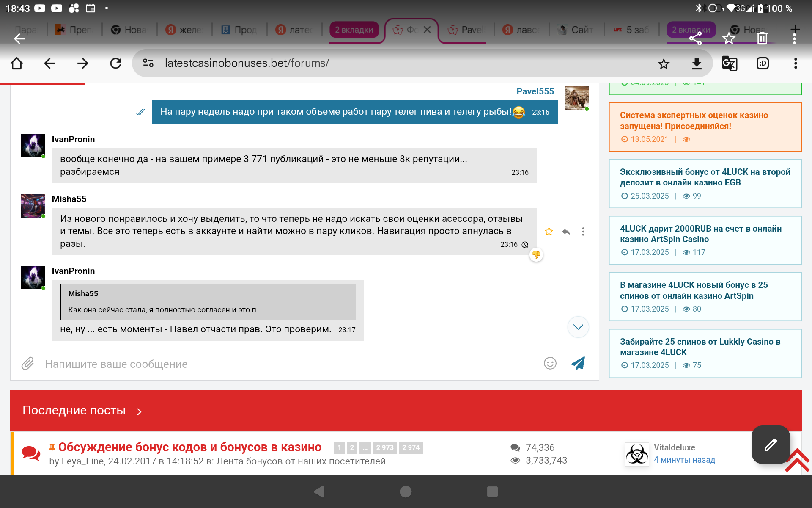Open Misha55 message three-dot options menu
This screenshot has width=812, height=508.
583,232
